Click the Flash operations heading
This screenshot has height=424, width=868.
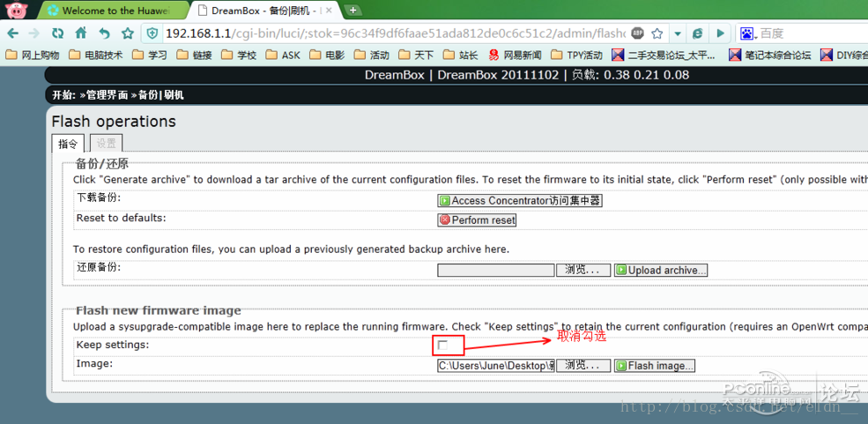(x=114, y=122)
